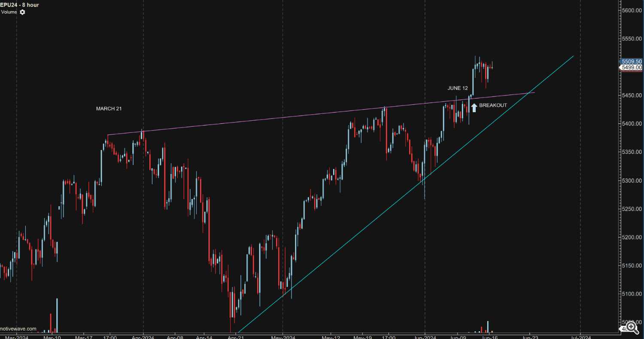Image resolution: width=644 pixels, height=339 pixels.
Task: Click the 5509.50 price tag
Action: [x=632, y=61]
